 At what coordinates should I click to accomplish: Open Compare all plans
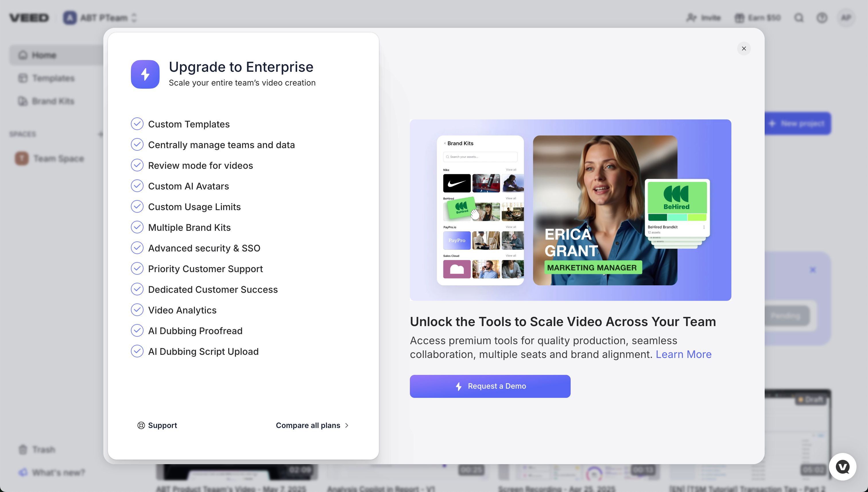tap(312, 425)
